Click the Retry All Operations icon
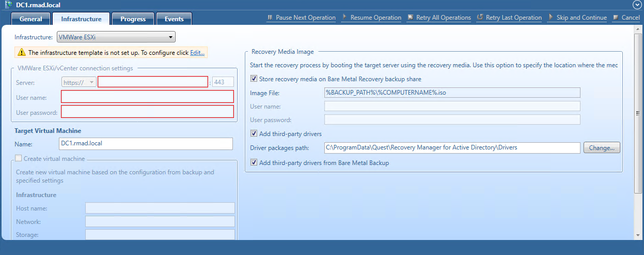This screenshot has height=255, width=644. pos(410,18)
